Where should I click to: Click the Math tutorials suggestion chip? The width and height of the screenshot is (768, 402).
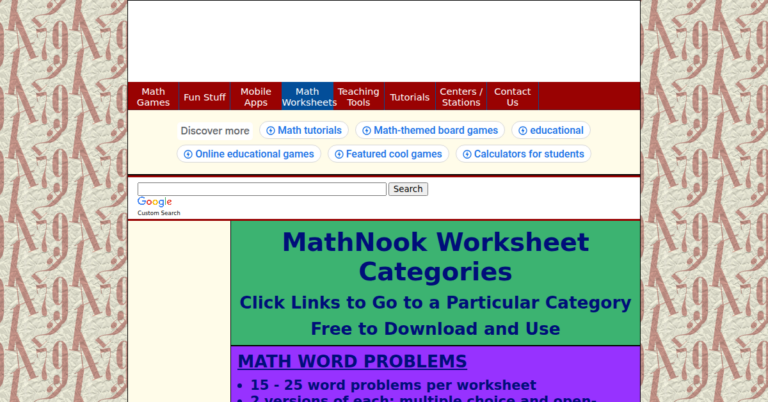tap(304, 130)
